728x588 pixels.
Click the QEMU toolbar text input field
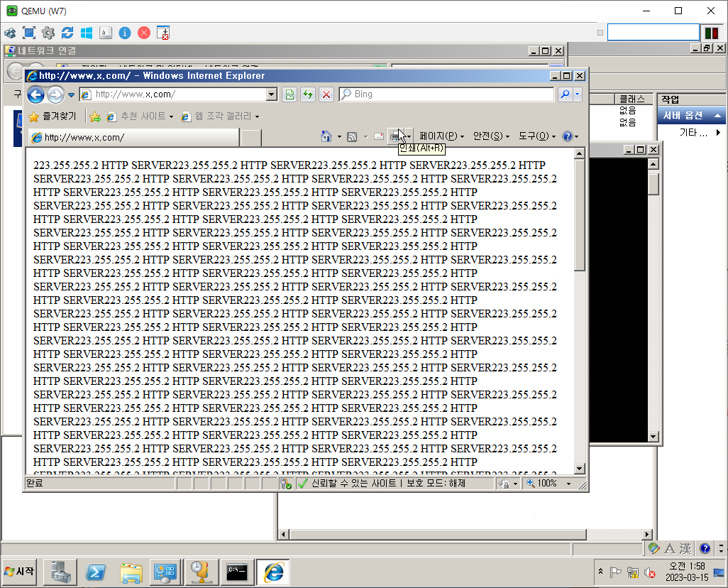[x=653, y=33]
